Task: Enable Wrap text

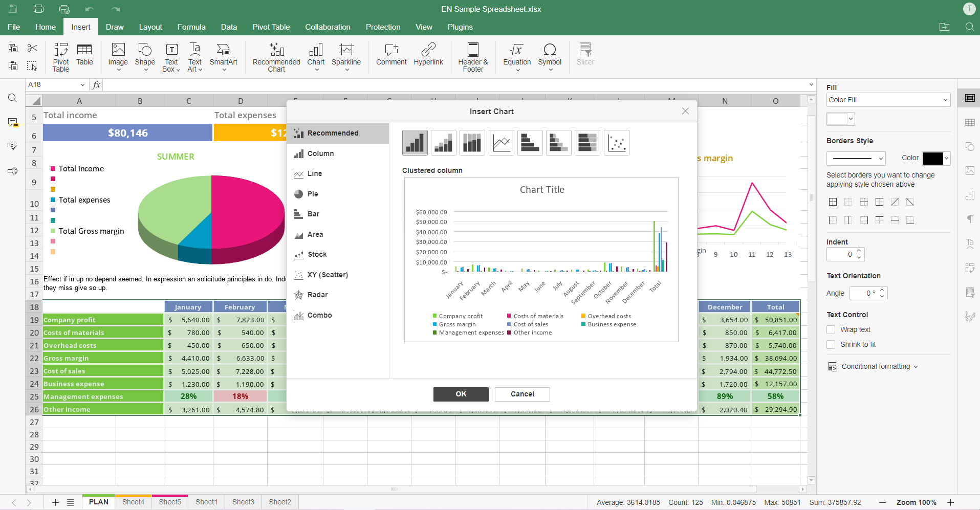Action: click(x=831, y=329)
